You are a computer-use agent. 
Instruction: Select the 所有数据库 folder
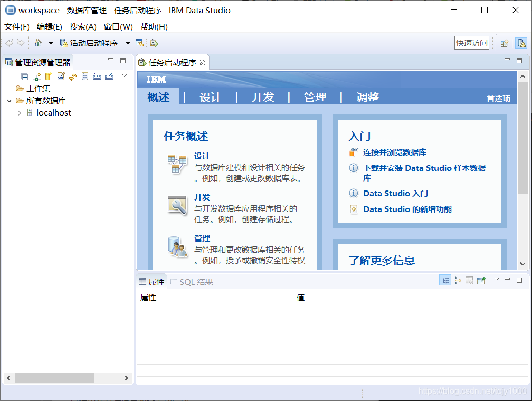46,101
